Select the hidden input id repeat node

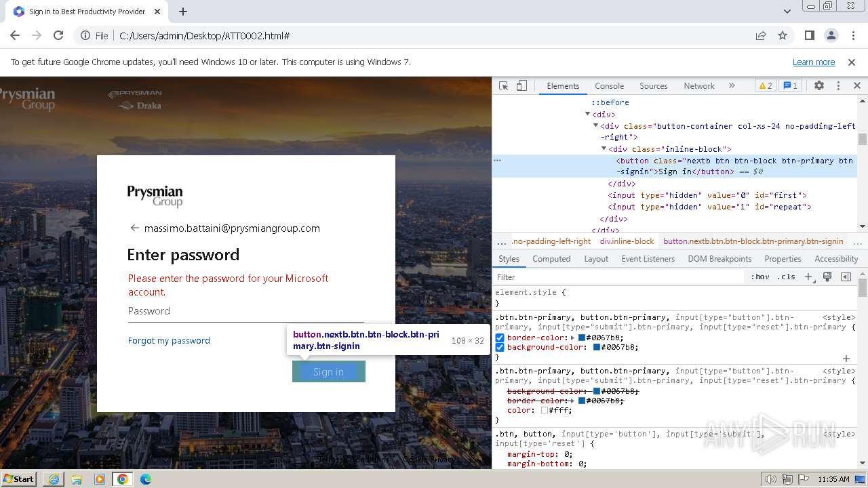709,207
